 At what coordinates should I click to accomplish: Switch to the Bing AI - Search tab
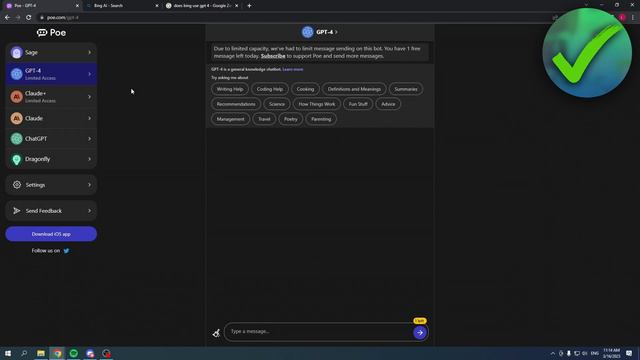[x=121, y=6]
